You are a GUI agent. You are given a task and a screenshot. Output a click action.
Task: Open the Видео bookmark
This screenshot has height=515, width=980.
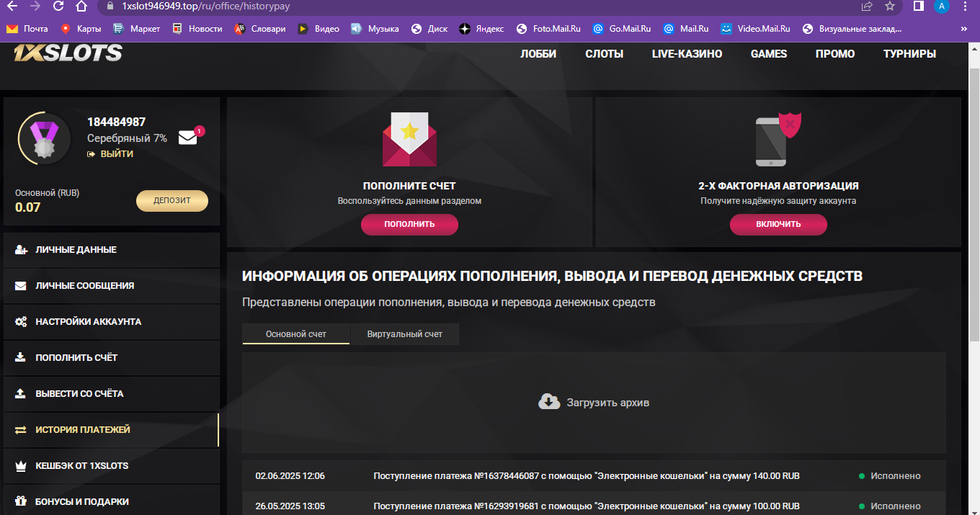pos(318,29)
